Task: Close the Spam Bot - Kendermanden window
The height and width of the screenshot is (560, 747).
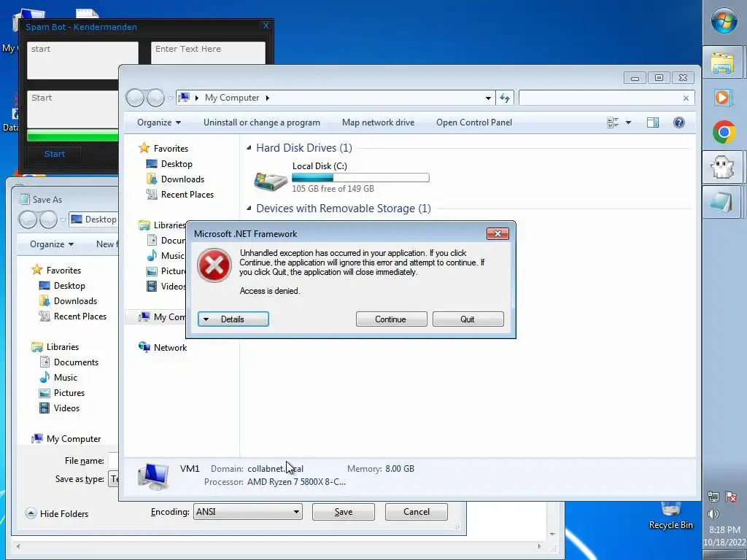Action: (x=266, y=26)
